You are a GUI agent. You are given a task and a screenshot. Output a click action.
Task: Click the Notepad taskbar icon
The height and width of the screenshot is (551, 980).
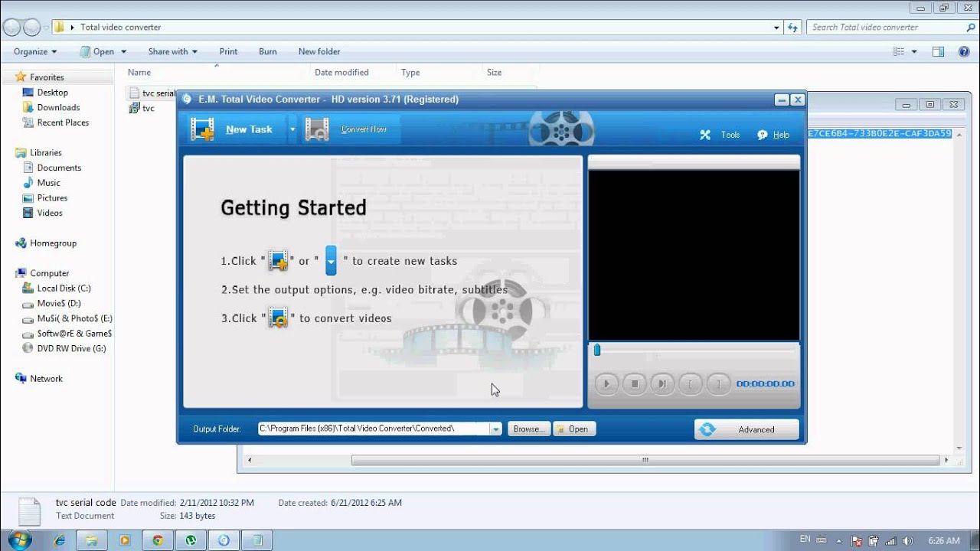coord(256,540)
